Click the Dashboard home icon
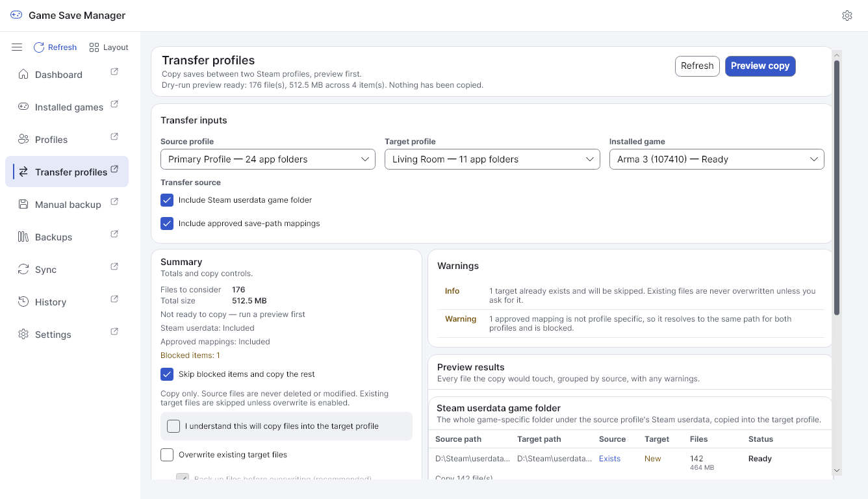 coord(23,74)
